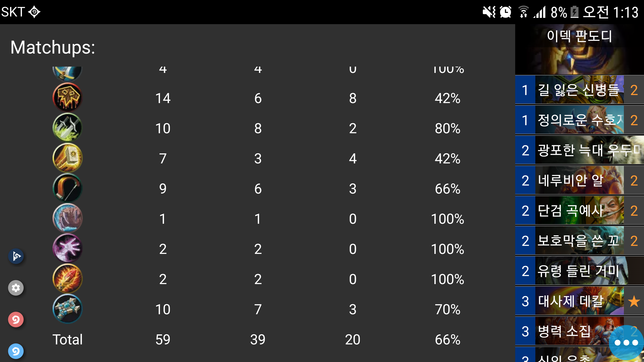Select the Rogue daggers class icon
The width and height of the screenshot is (644, 362).
pyautogui.click(x=67, y=127)
